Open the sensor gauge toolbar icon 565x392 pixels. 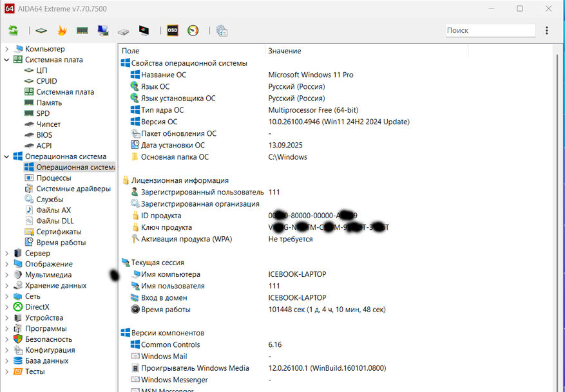pyautogui.click(x=193, y=30)
